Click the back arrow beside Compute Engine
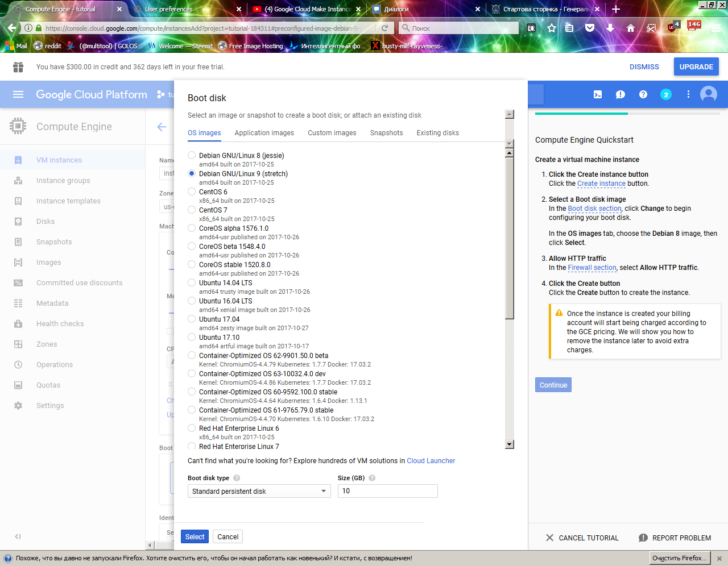 coord(162,127)
